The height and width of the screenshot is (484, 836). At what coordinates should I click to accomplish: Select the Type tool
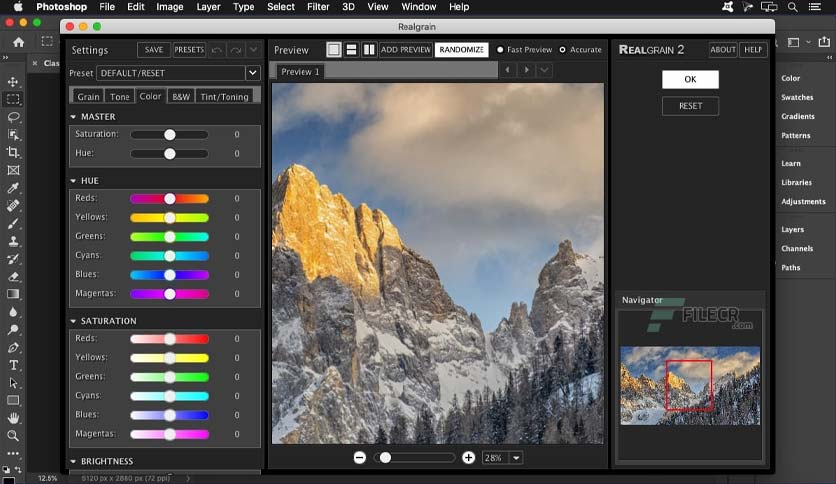(x=13, y=365)
